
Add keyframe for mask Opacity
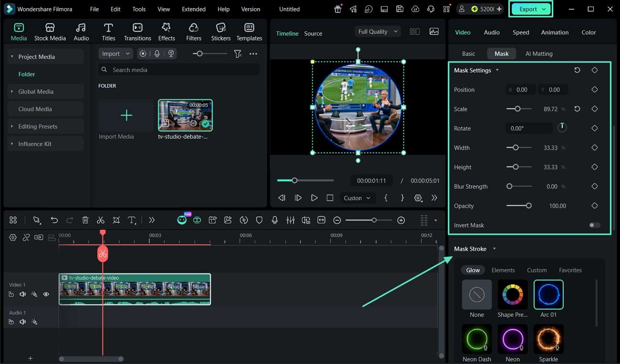click(594, 206)
